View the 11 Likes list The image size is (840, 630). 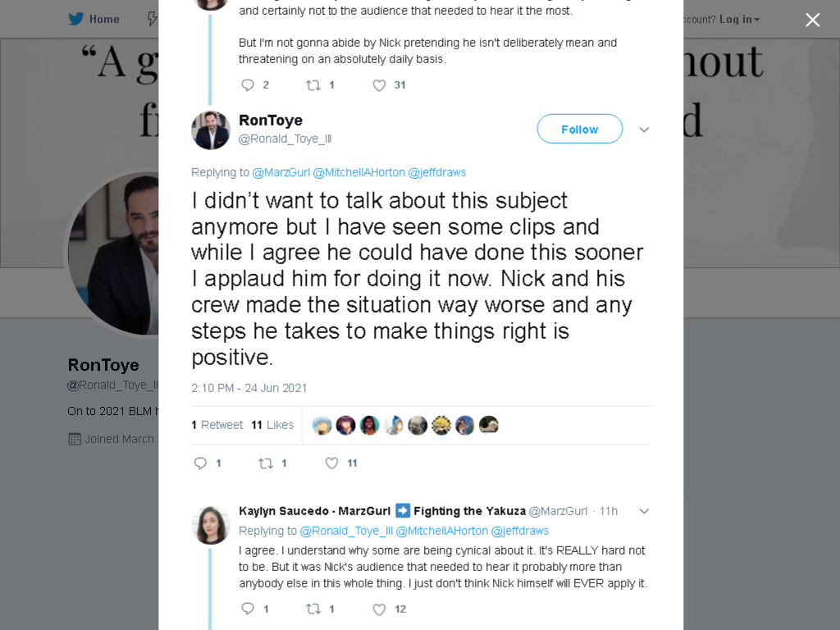(x=272, y=425)
